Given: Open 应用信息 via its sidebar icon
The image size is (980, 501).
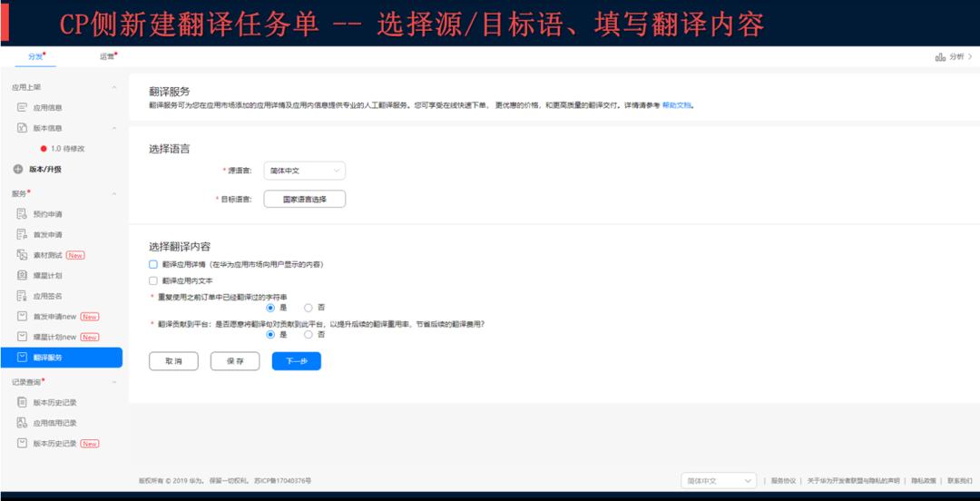Looking at the screenshot, I should pos(23,108).
